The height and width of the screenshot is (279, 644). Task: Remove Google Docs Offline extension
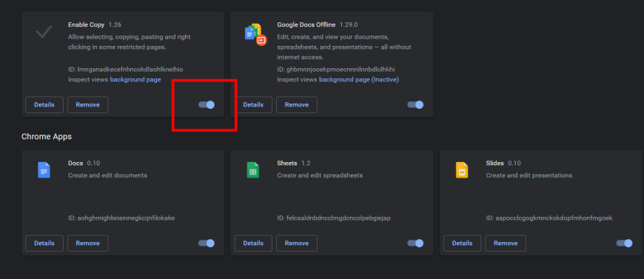297,105
